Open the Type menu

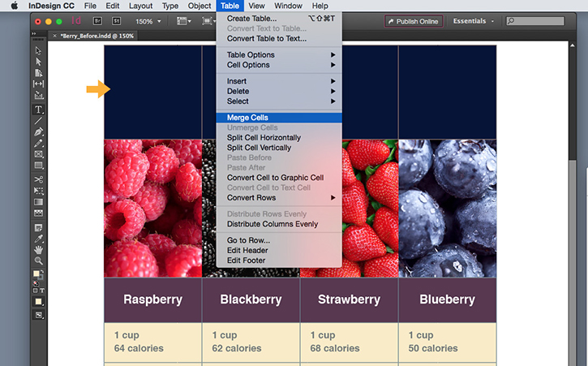pos(170,6)
